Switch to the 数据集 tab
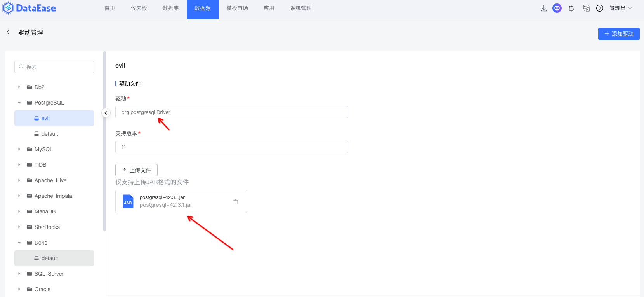 (171, 9)
